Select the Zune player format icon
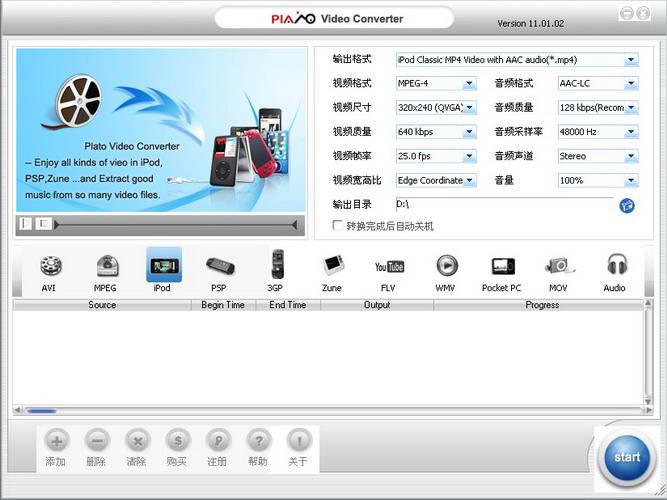This screenshot has width=667, height=500. pos(331,267)
